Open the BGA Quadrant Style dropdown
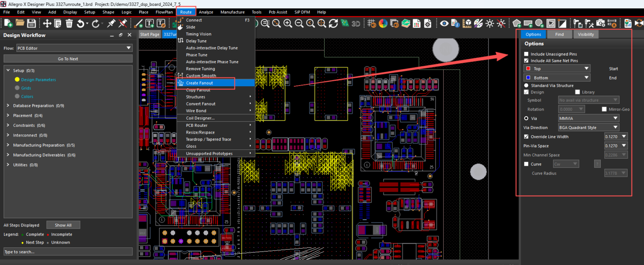 [588, 127]
